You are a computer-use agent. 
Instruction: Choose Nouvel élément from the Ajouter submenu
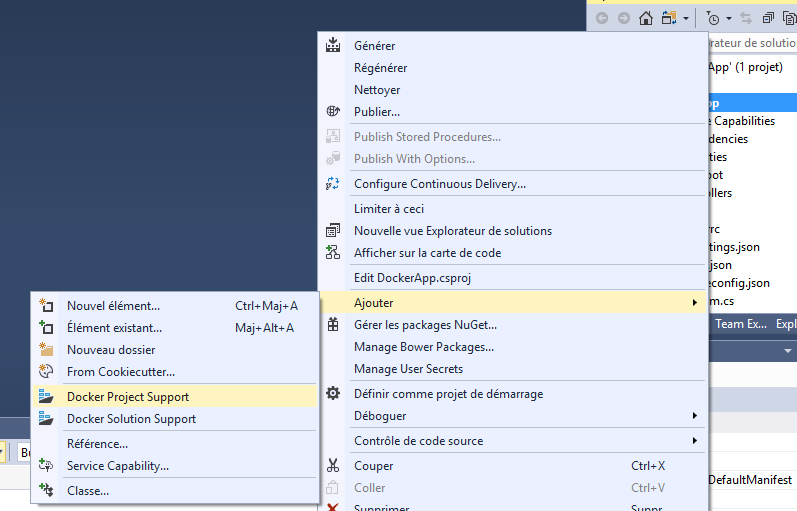point(113,306)
